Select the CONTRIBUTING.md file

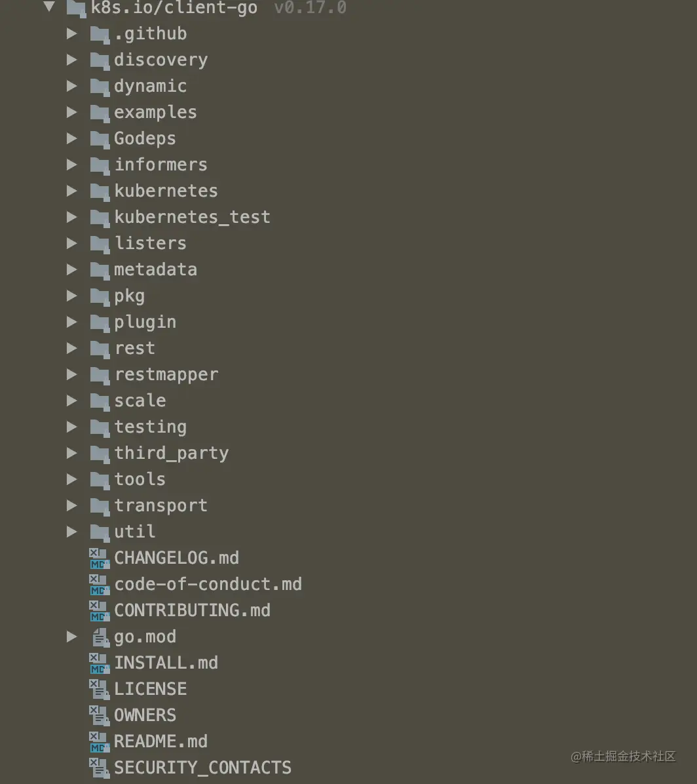(x=192, y=610)
